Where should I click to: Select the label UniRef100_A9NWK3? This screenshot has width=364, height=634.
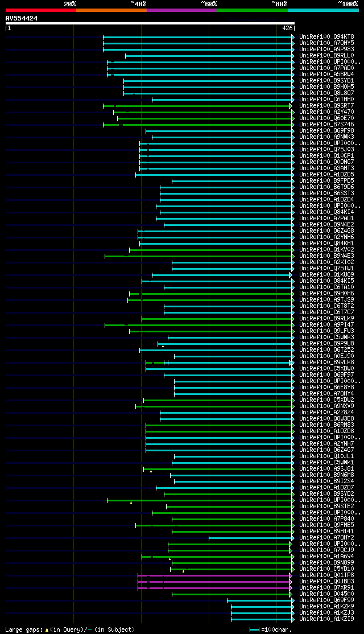[x=326, y=137]
